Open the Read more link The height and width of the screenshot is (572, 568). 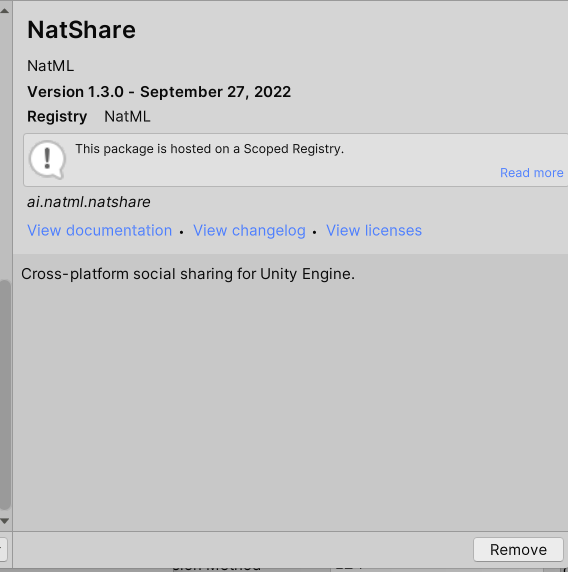coord(531,173)
